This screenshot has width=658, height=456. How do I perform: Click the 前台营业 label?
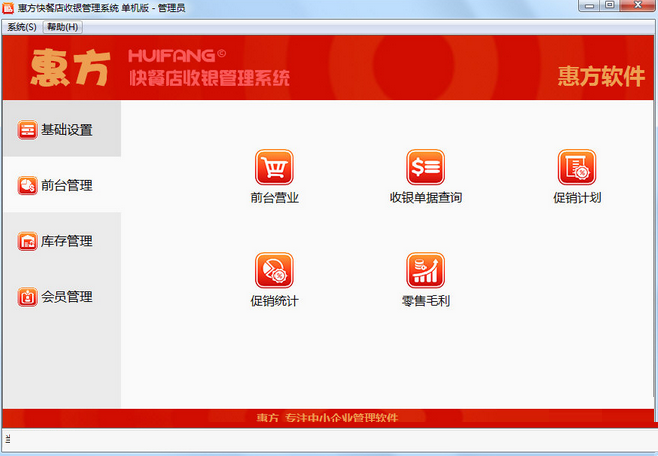point(274,198)
